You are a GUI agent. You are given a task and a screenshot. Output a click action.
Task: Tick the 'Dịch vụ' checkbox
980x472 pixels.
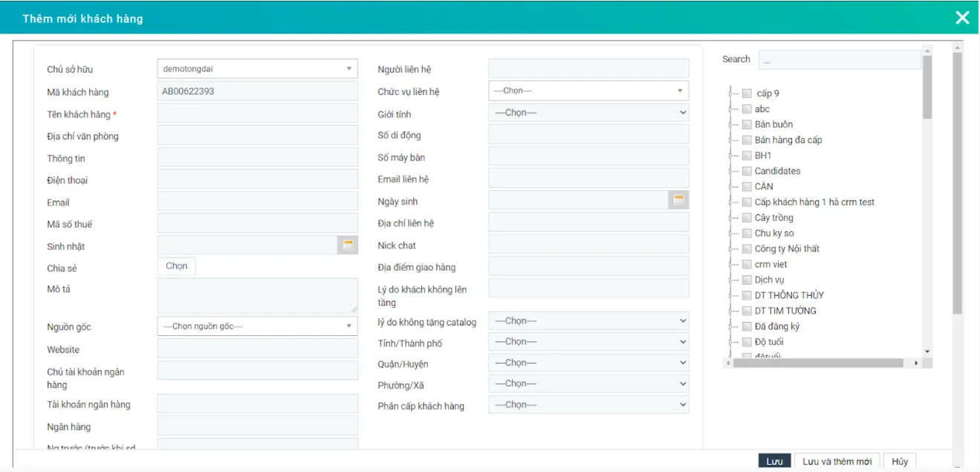pyautogui.click(x=747, y=280)
